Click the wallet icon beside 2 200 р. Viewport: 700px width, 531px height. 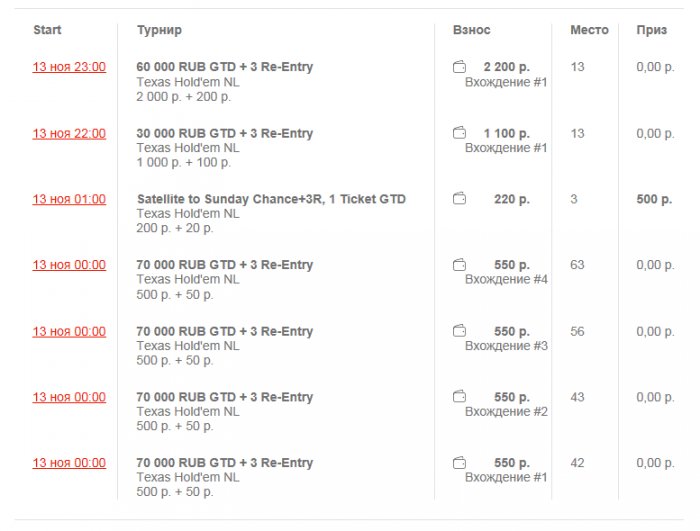point(459,67)
